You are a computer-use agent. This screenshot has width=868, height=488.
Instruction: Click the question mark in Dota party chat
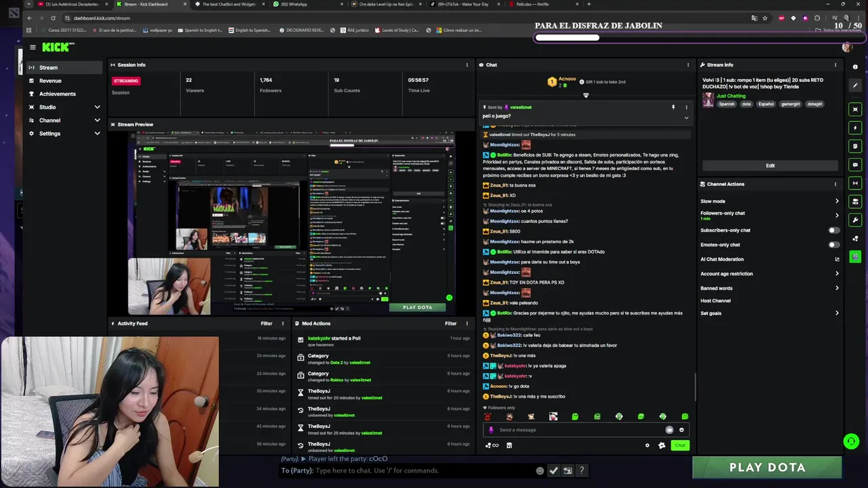(581, 470)
